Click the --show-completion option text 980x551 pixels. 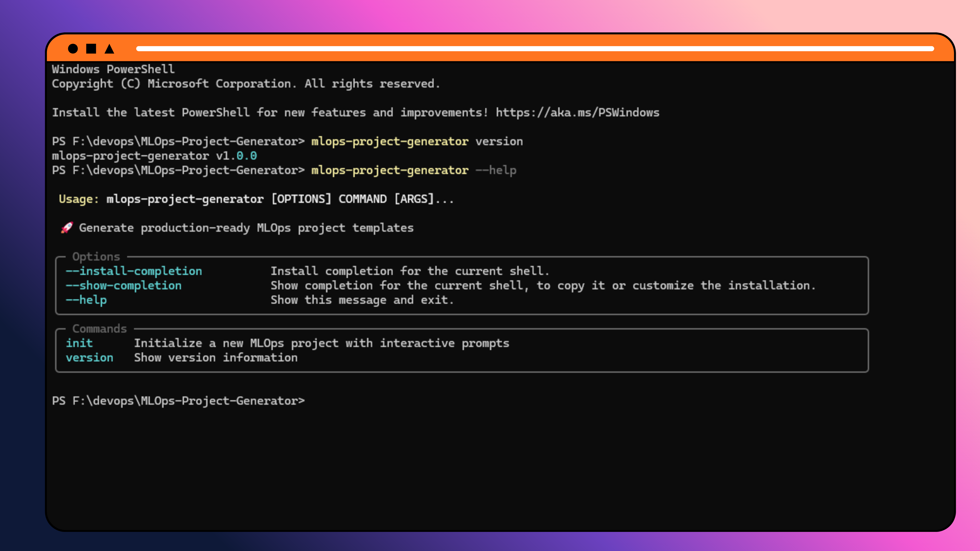124,286
